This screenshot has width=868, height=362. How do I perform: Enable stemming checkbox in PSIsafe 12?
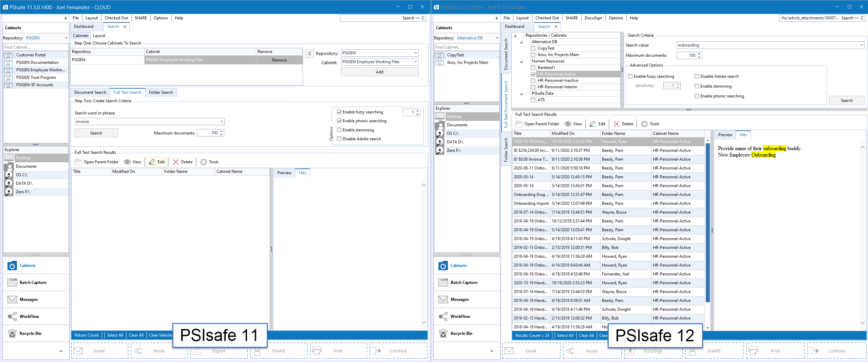point(697,86)
